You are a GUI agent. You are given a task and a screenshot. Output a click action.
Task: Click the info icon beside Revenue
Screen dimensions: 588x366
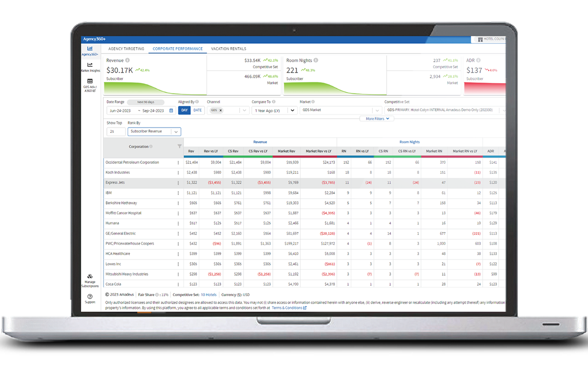(127, 60)
